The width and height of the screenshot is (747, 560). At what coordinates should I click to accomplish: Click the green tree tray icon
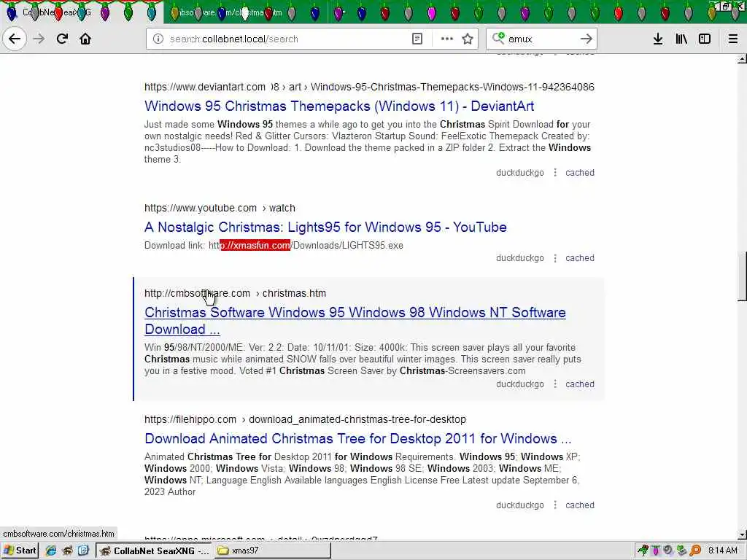pos(643,551)
